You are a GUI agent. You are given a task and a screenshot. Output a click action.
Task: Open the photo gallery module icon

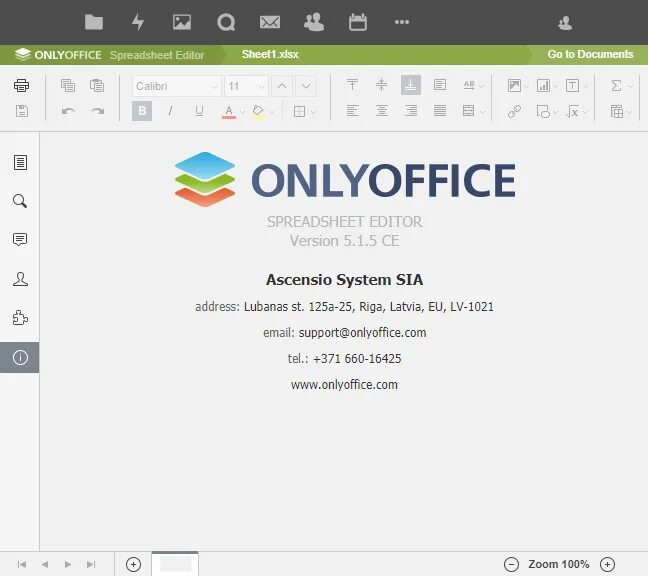click(182, 22)
